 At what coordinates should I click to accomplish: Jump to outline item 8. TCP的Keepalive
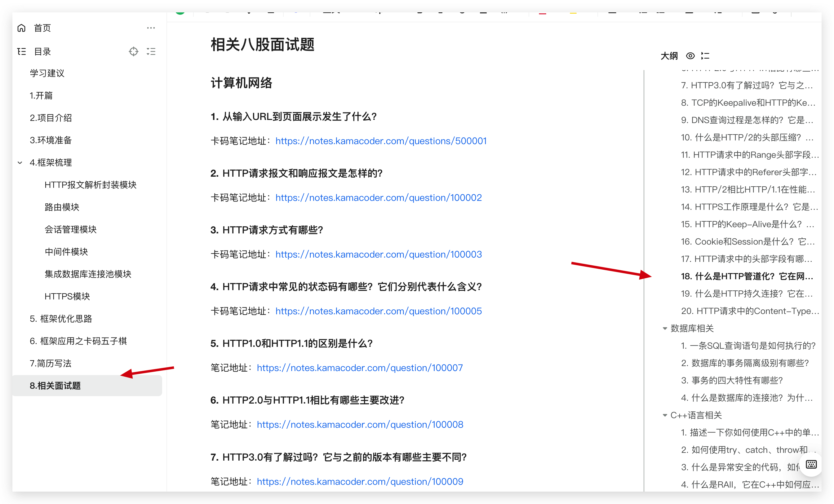point(748,103)
